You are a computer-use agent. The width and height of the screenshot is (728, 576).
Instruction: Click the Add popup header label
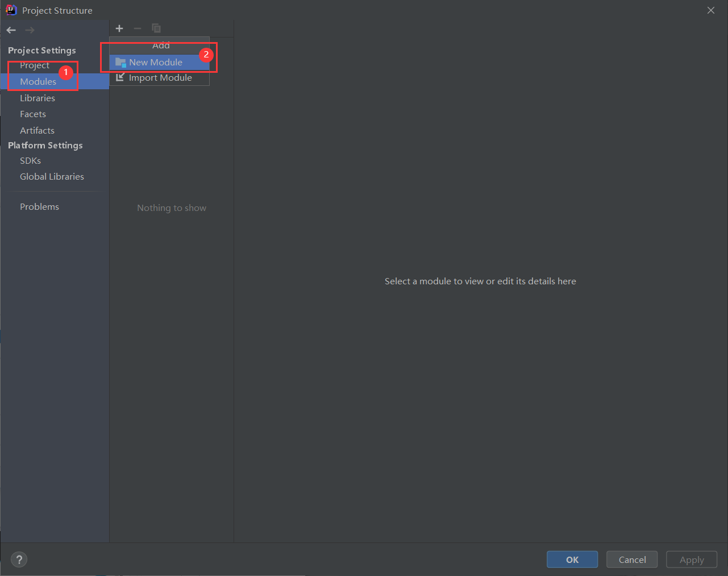161,45
